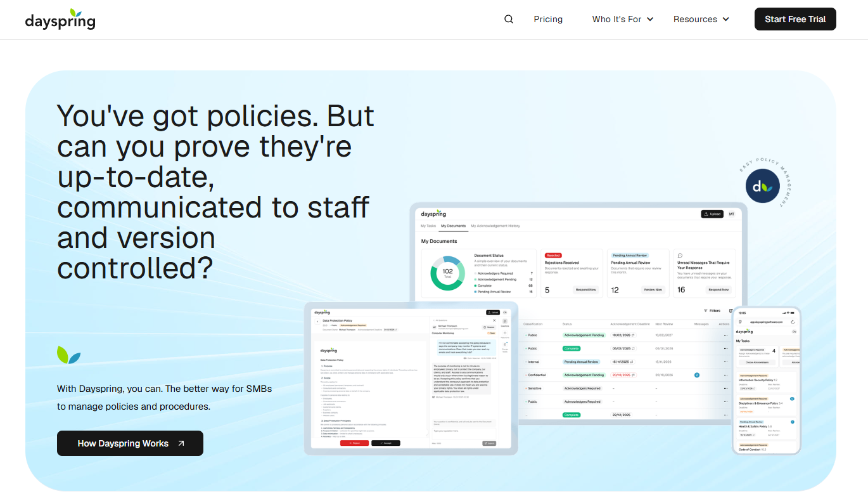Click Upload in the tablet mockup
Screen dimensions: 868x501
[493, 313]
